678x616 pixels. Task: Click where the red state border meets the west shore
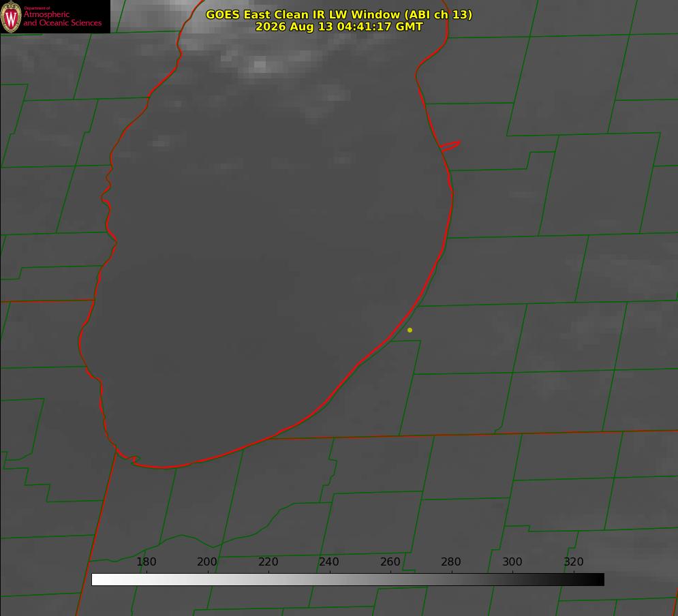coord(94,300)
